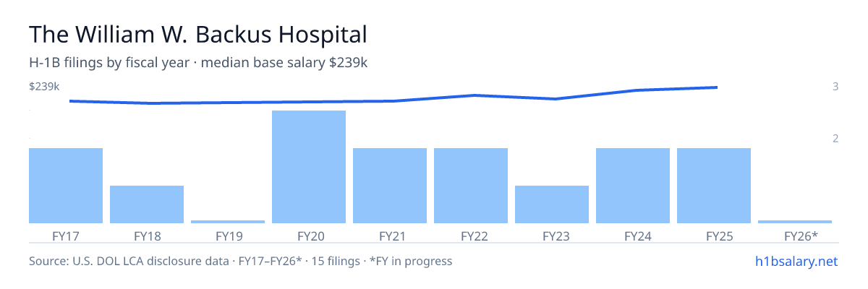Click the FY20 axis label
Viewport: 868px width, 289px height.
coord(309,236)
